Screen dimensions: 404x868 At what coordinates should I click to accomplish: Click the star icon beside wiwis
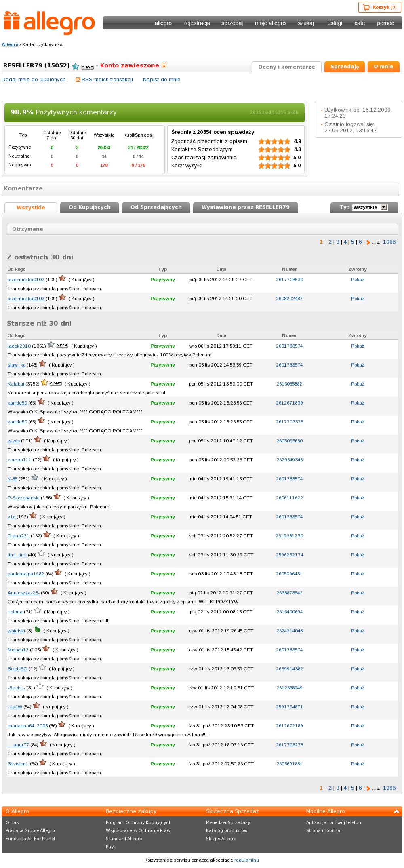pos(38,440)
